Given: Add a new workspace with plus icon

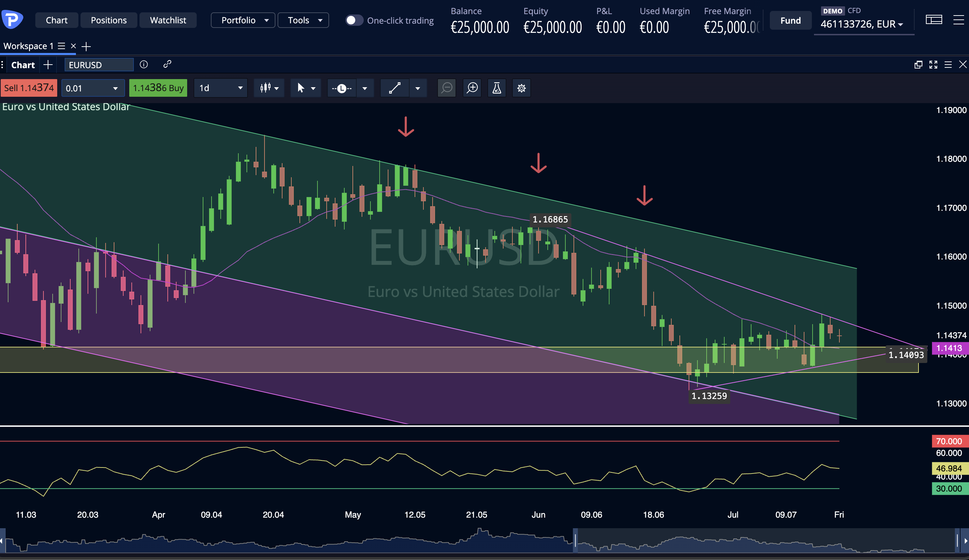Looking at the screenshot, I should click(86, 47).
